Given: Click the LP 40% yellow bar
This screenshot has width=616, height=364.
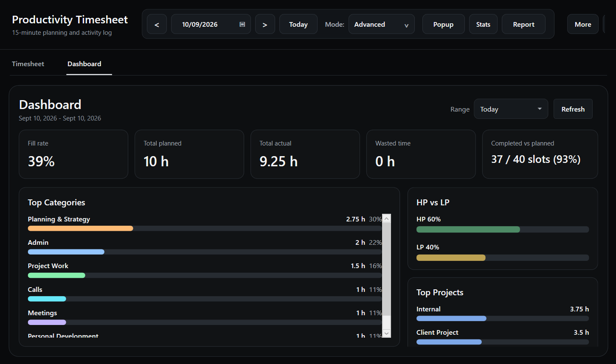Looking at the screenshot, I should coord(451,258).
